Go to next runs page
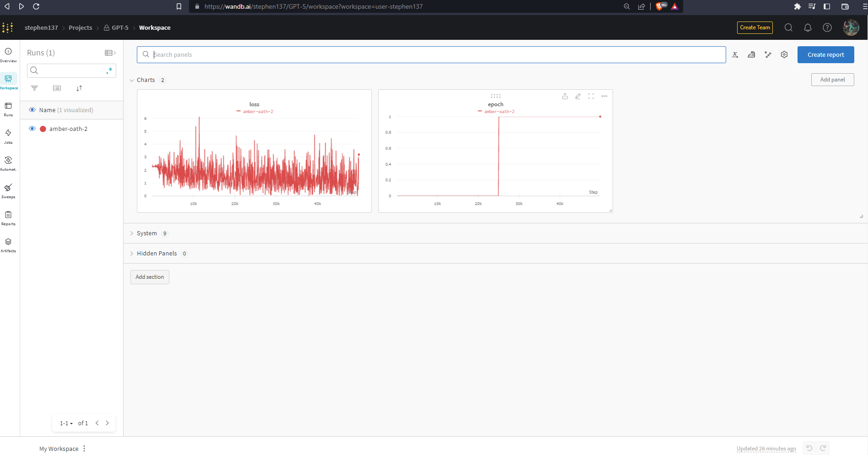Image resolution: width=868 pixels, height=455 pixels. click(x=108, y=423)
